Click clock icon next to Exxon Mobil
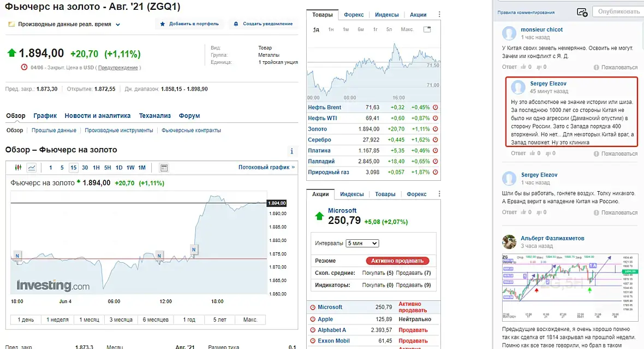 click(313, 341)
